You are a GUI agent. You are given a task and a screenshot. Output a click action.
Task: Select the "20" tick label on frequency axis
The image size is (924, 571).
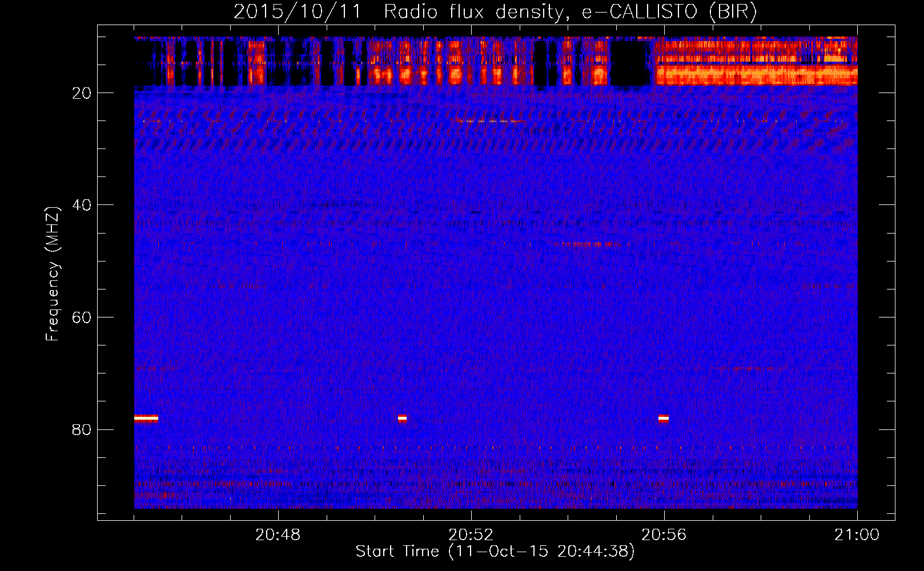pyautogui.click(x=82, y=93)
